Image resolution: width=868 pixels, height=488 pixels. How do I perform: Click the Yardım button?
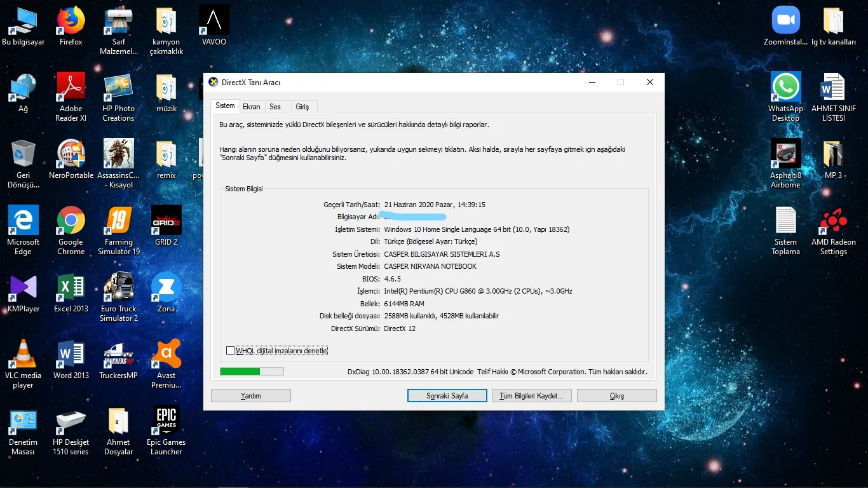251,396
